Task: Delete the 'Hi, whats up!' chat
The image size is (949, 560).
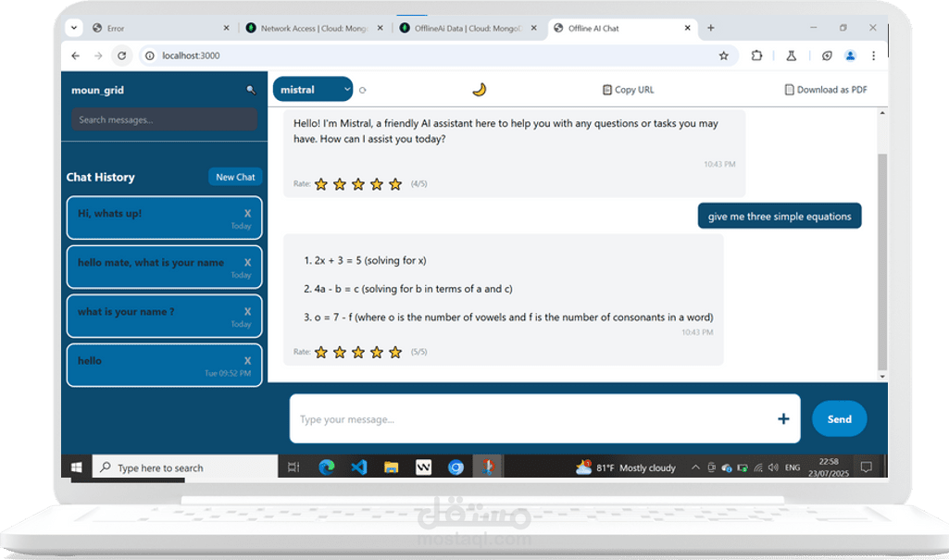Action: (247, 214)
